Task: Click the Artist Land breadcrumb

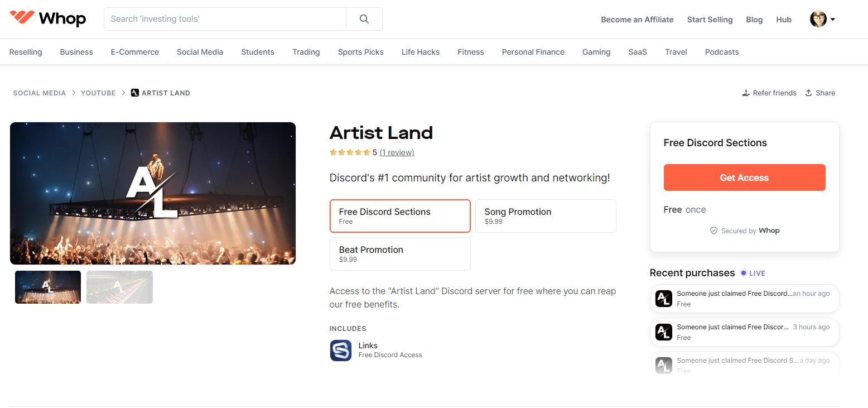Action: click(161, 93)
